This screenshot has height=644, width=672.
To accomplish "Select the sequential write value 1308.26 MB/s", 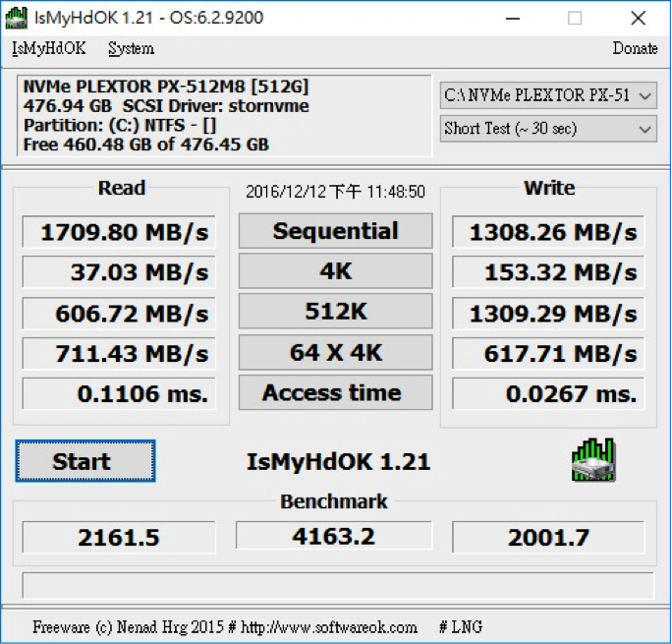I will pyautogui.click(x=548, y=232).
